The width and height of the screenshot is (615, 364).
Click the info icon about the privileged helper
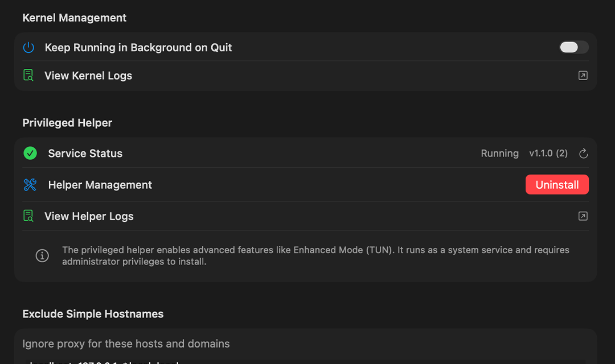(42, 255)
